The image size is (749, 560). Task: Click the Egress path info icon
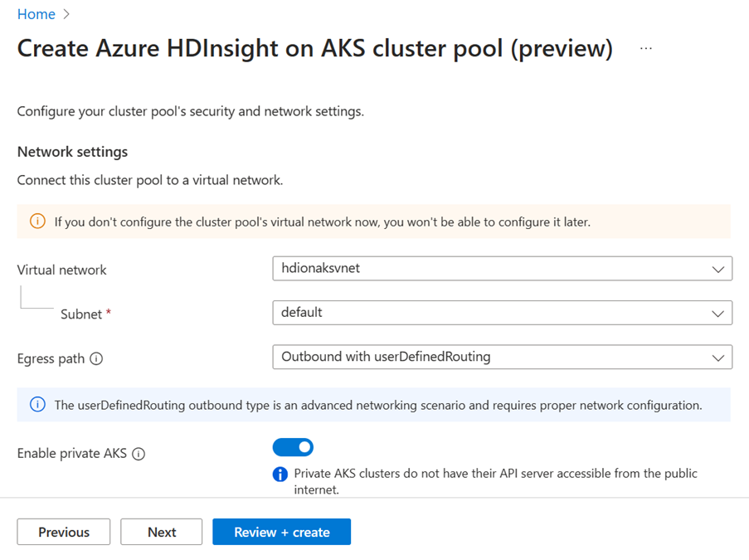(x=96, y=359)
